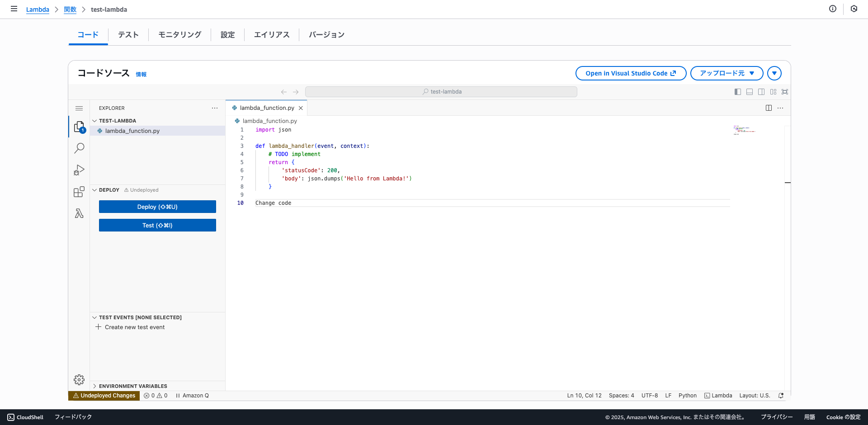Viewport: 868px width, 425px height.
Task: Click the CloudShell icon in footer
Action: click(x=11, y=417)
